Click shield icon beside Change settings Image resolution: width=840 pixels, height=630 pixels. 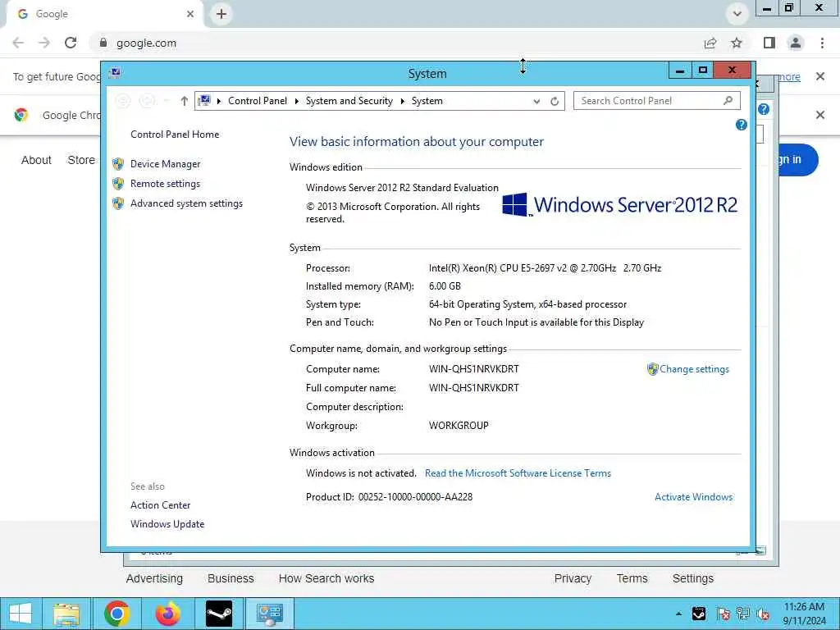[x=652, y=369]
